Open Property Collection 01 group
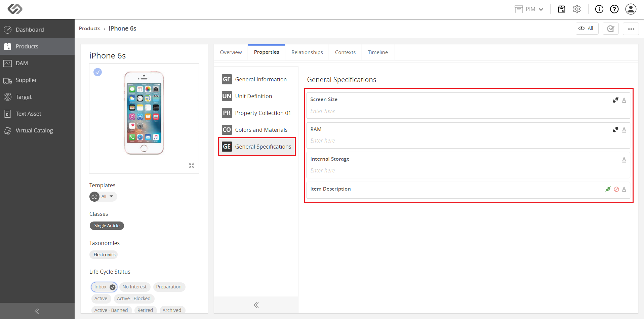This screenshot has height=319, width=644. (x=256, y=113)
